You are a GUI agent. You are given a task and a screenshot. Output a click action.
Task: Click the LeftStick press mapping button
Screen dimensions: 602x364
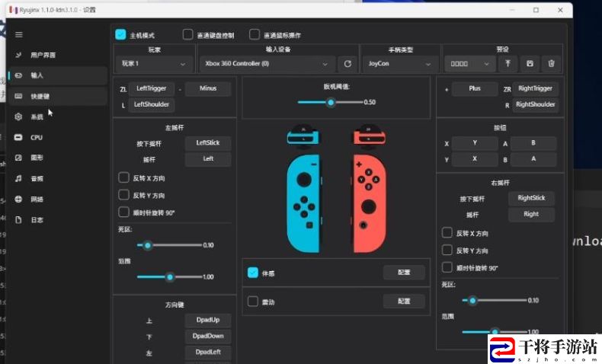click(208, 143)
